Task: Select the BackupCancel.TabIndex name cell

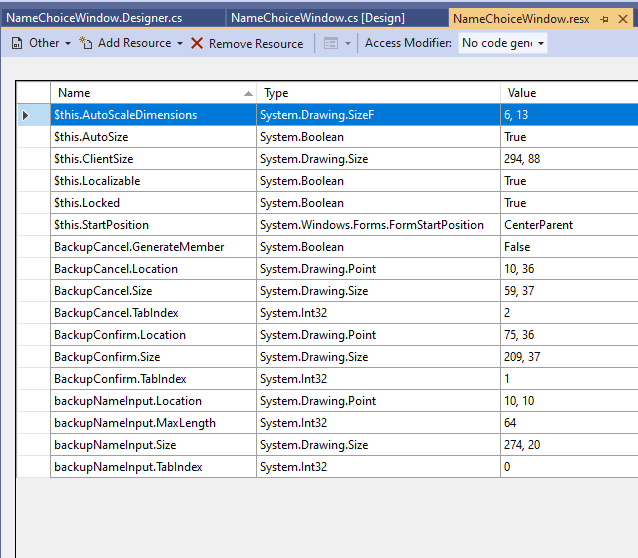Action: point(153,313)
